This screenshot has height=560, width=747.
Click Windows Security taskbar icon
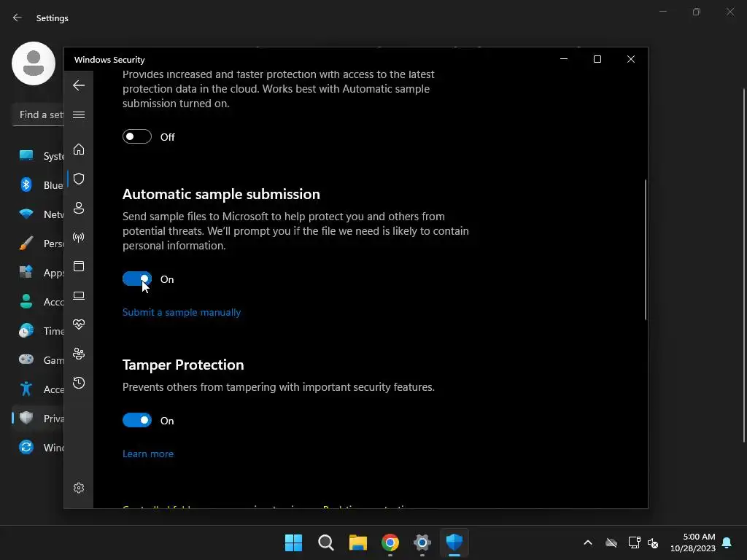(454, 542)
